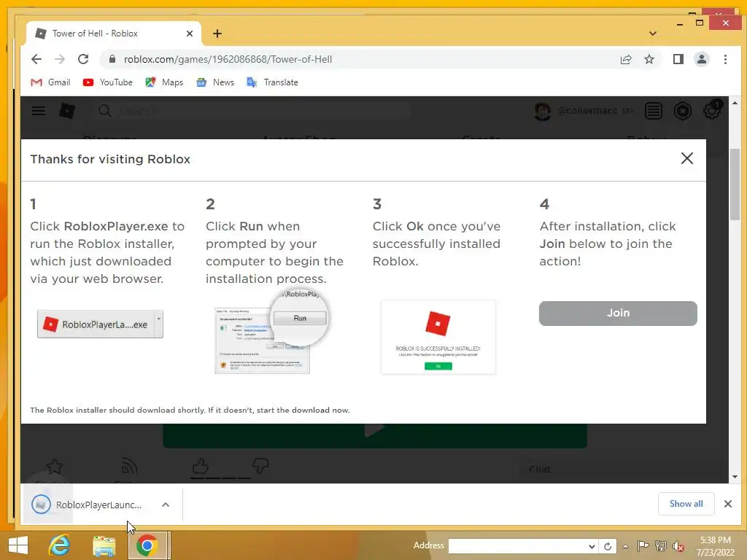Open the Translate bookmark
747x560 pixels.
pyautogui.click(x=273, y=82)
